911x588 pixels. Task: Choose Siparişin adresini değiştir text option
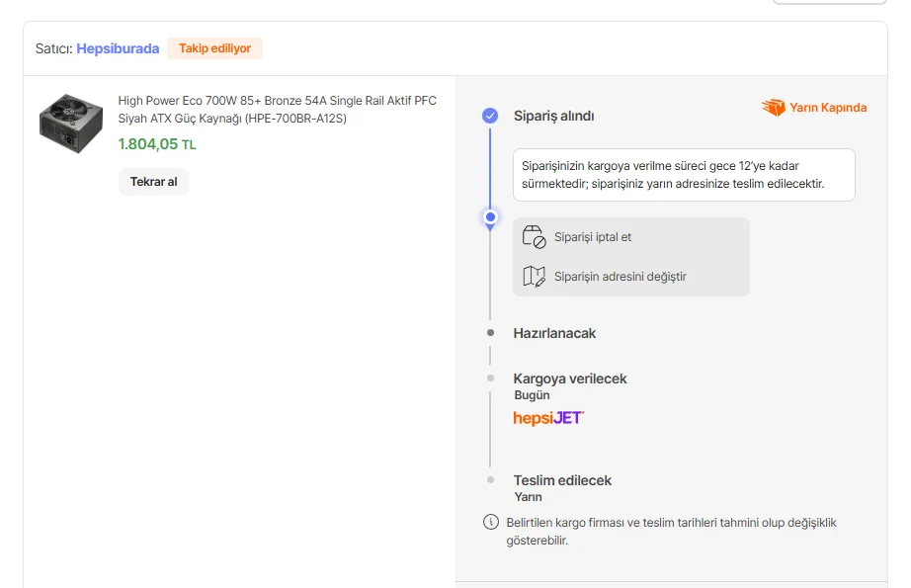(x=621, y=277)
